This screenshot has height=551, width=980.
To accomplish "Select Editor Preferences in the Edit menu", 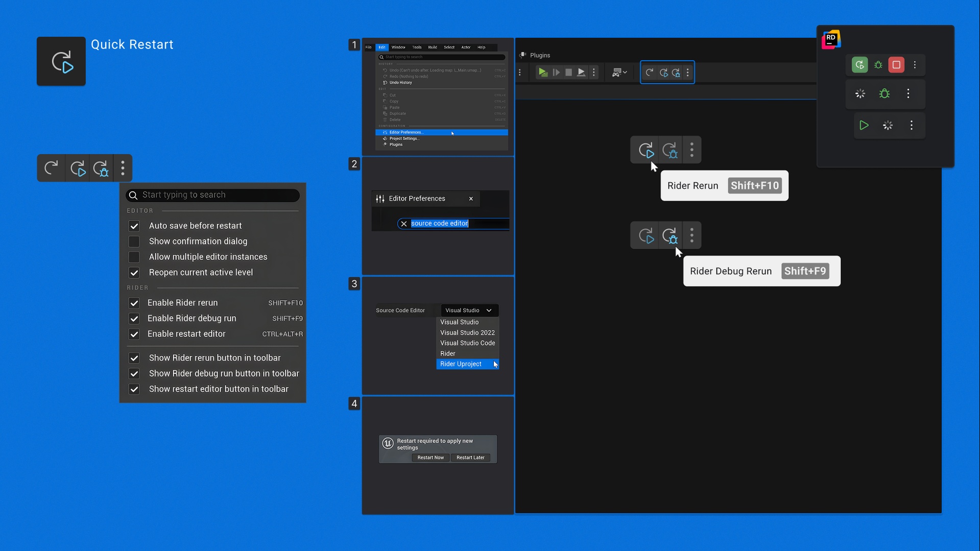I will click(x=442, y=132).
